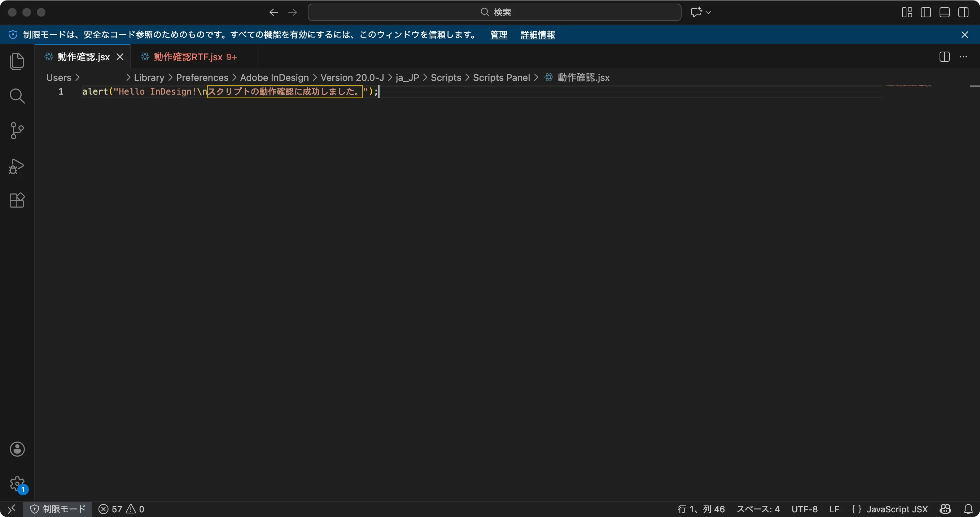Viewport: 980px width, 517px height.
Task: Open the Accounts menu icon
Action: click(x=17, y=449)
